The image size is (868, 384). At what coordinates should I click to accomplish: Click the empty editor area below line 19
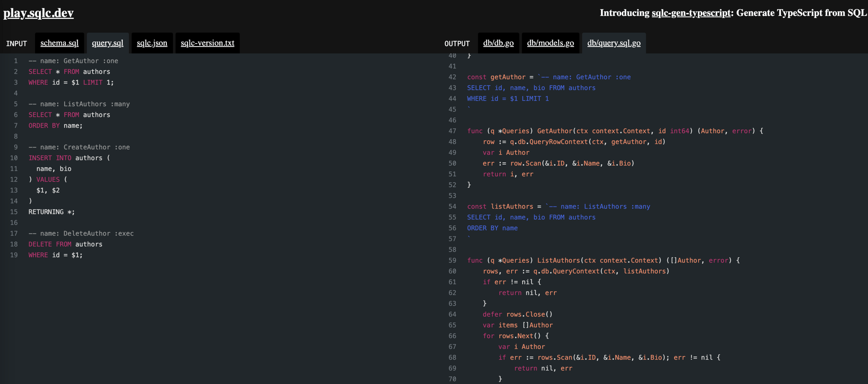click(x=208, y=312)
